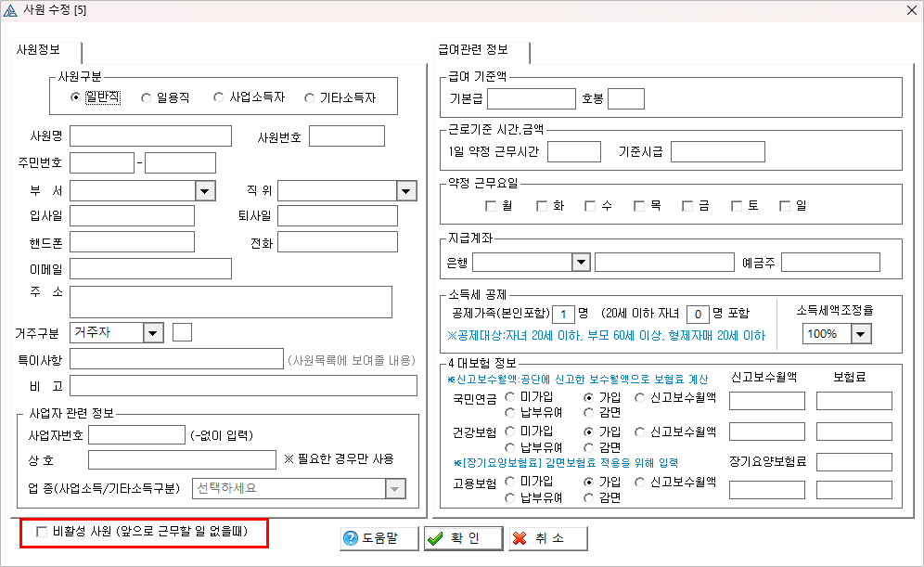Choose 기타소득자 radio option
Screen dimensions: 924x567
point(309,97)
